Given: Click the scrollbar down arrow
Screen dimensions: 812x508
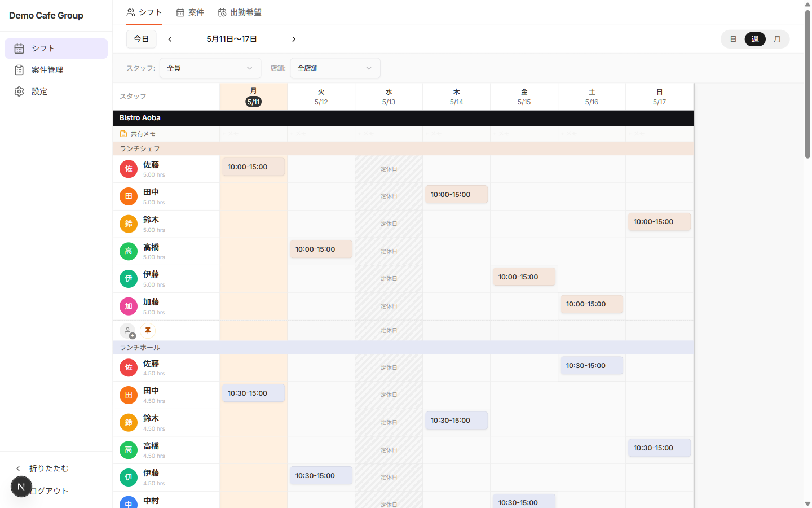Looking at the screenshot, I should point(807,503).
